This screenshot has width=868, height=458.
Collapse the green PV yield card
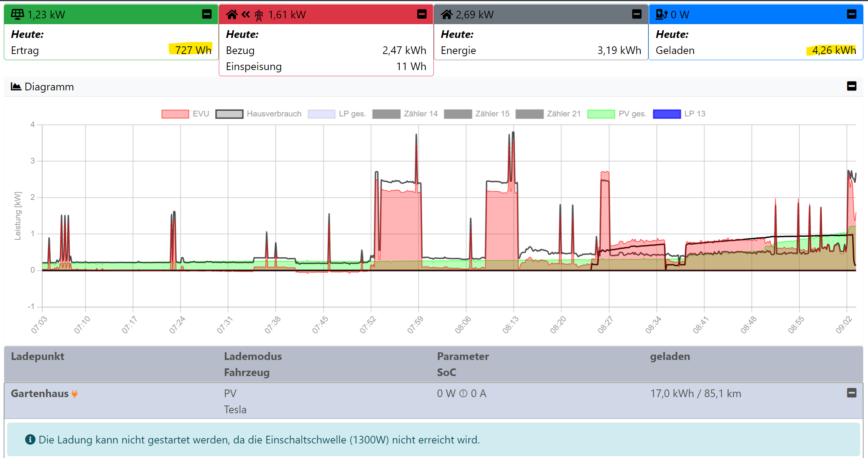tap(207, 14)
